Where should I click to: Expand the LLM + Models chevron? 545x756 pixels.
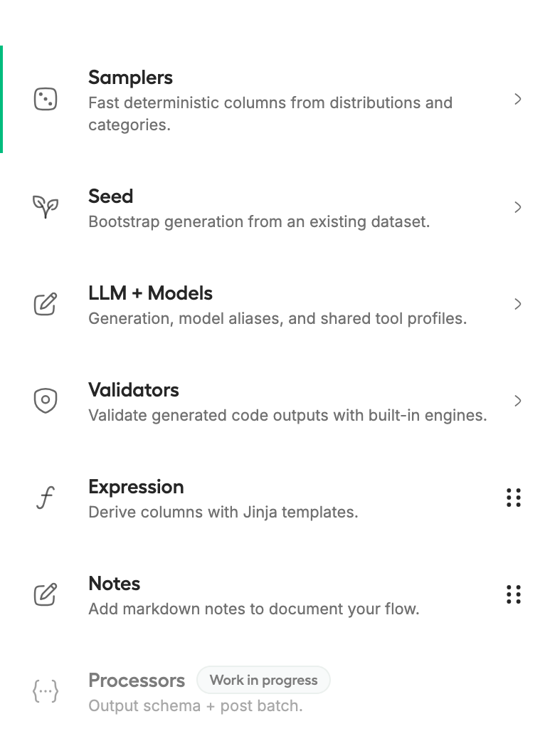[x=518, y=304]
